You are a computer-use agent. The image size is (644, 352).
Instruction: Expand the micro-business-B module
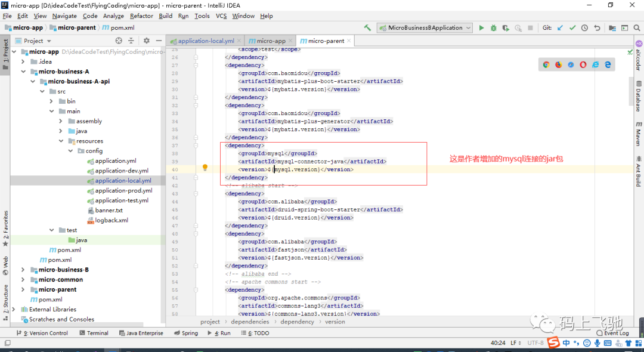tap(23, 270)
